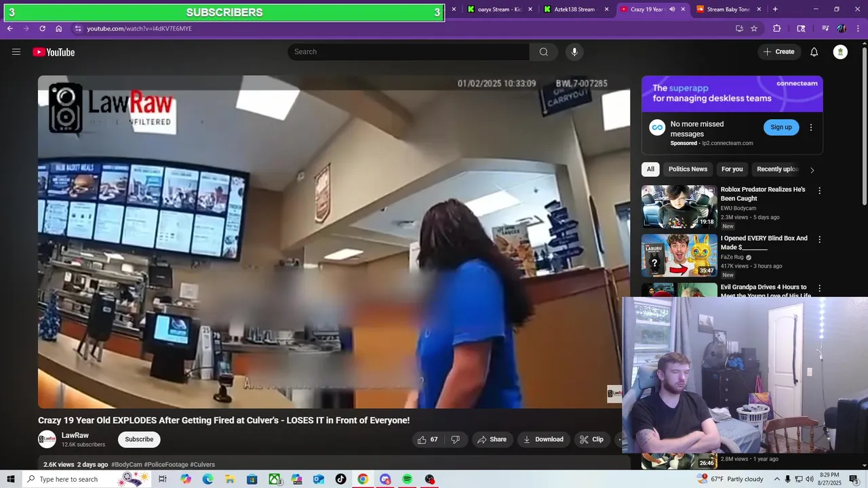This screenshot has height=488, width=868.
Task: Dislike the video with thumbs down
Action: [455, 439]
